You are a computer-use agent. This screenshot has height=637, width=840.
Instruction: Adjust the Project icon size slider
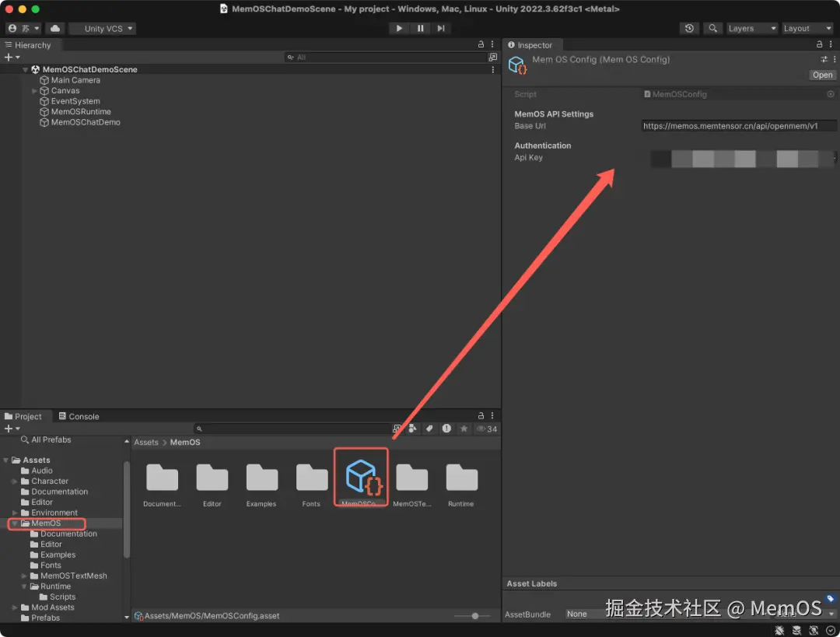(x=474, y=616)
